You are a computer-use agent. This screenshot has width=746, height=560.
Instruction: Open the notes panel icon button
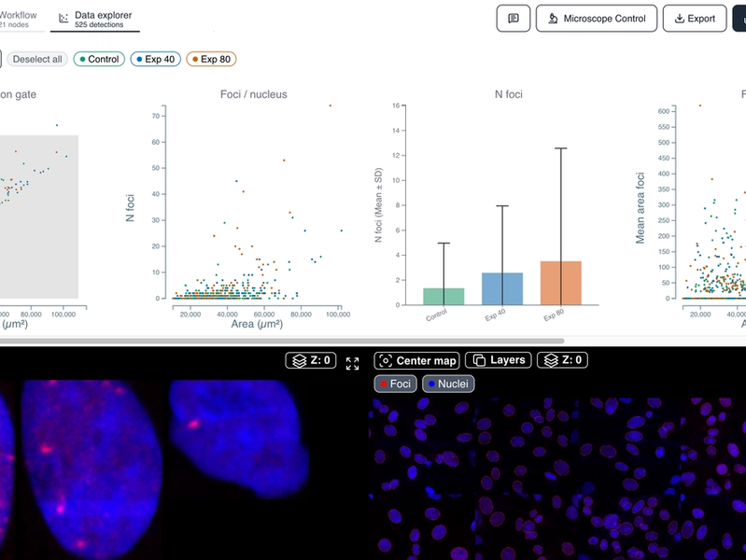click(x=513, y=19)
